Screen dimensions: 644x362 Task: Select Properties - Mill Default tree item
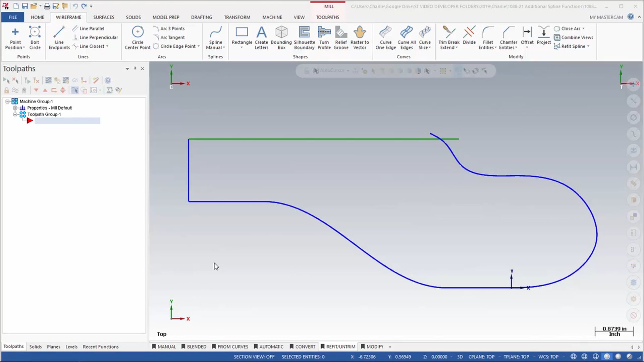50,107
